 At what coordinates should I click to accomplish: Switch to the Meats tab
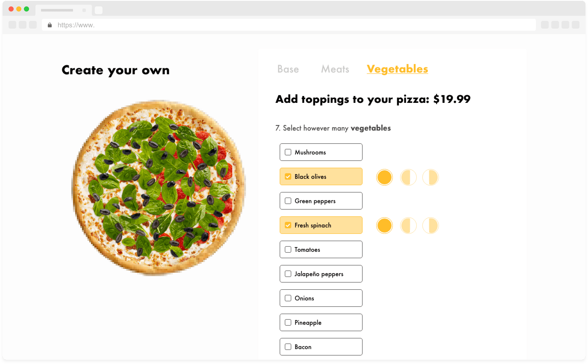click(335, 68)
